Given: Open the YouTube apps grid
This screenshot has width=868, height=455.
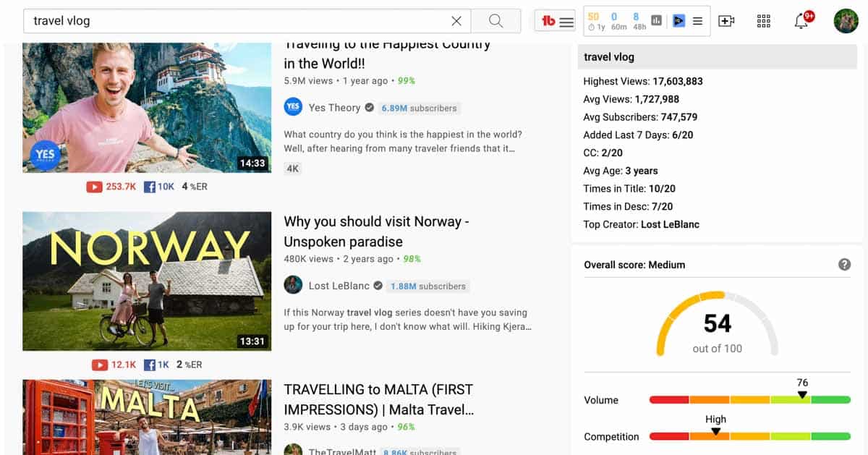Looking at the screenshot, I should point(764,21).
